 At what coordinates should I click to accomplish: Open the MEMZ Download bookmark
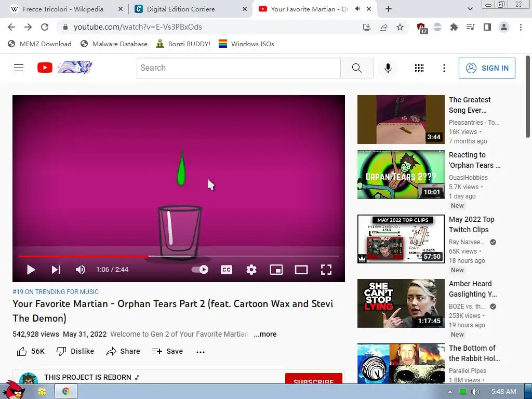coord(39,44)
